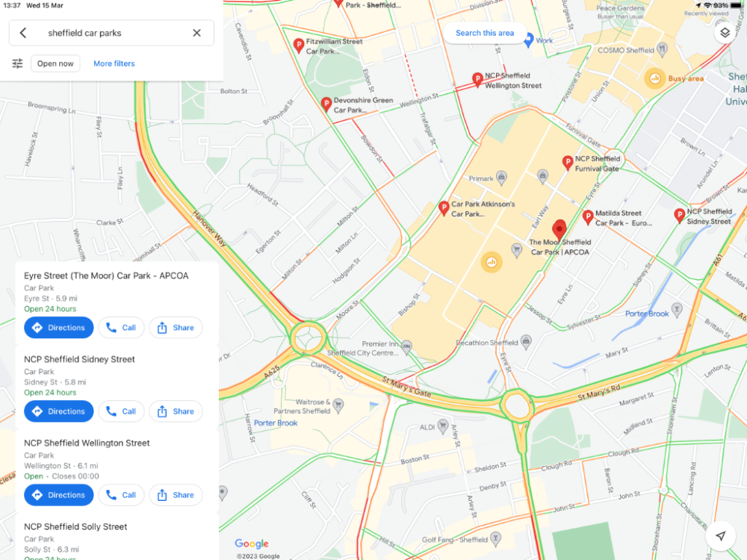Call NCP Sheffield Sidney Street
The width and height of the screenshot is (747, 560).
(121, 411)
